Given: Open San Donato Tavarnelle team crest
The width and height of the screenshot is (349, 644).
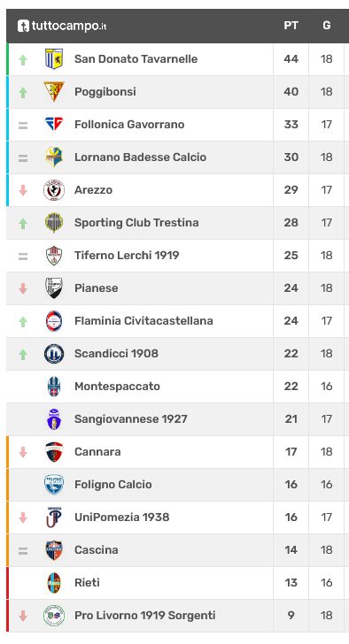Looking at the screenshot, I should pos(54,58).
